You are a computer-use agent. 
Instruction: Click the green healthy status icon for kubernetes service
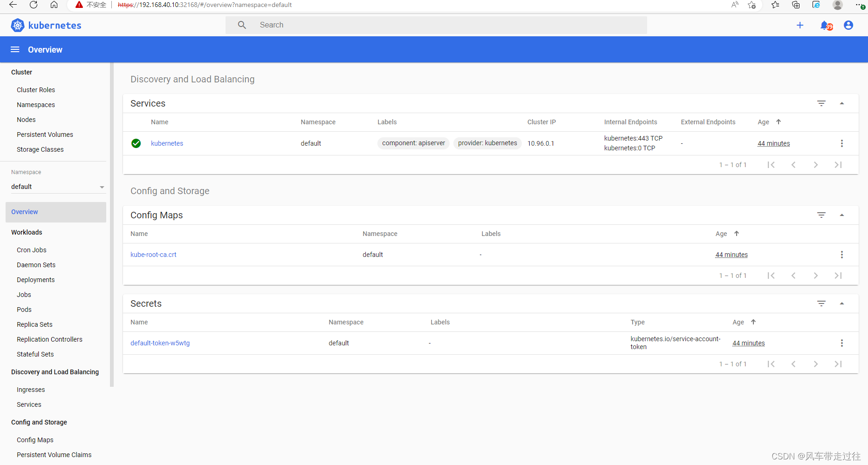(136, 143)
